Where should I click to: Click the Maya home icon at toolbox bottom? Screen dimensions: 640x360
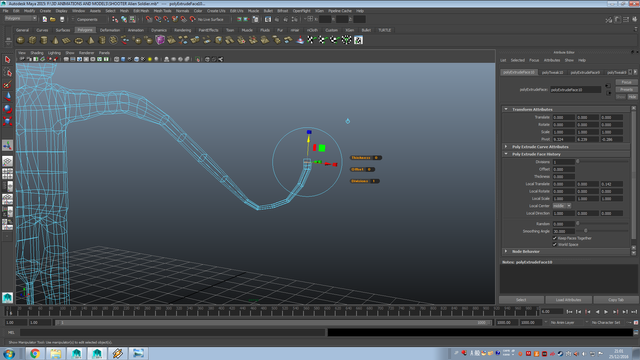point(7,298)
